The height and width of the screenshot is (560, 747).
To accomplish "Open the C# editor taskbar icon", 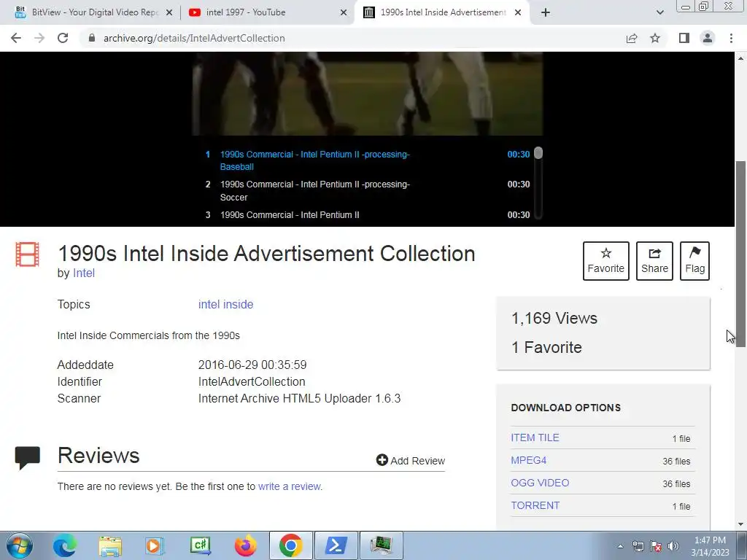I will tap(200, 545).
